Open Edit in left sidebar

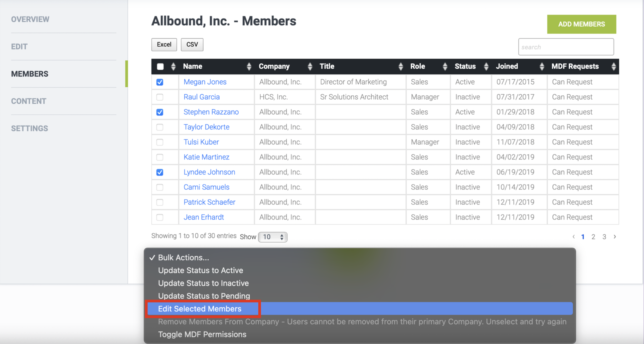[19, 47]
